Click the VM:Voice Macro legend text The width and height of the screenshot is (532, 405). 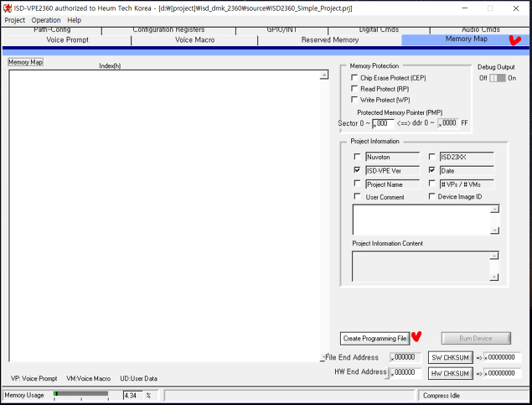click(88, 378)
